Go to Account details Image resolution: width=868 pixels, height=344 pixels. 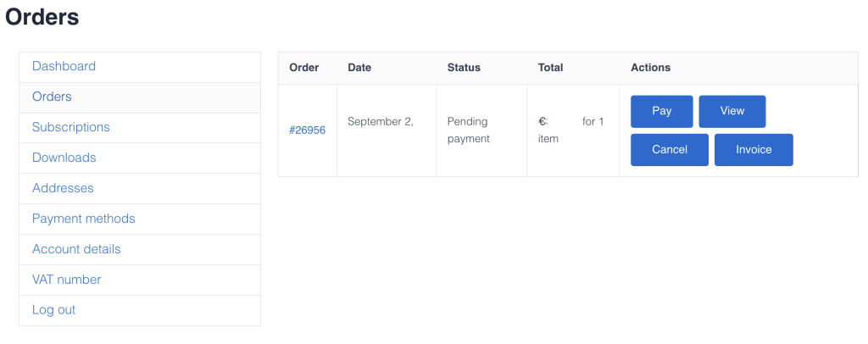[x=76, y=249]
